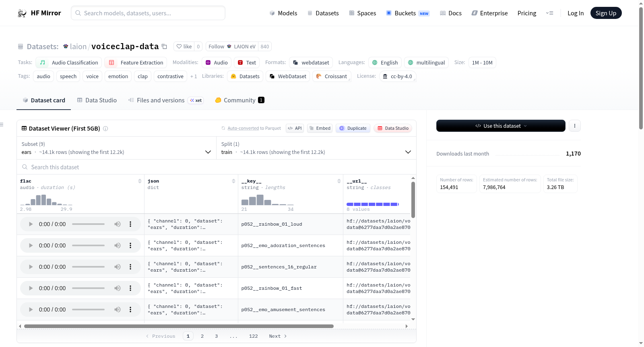This screenshot has width=644, height=347.
Task: Click Search this dataset field
Action: click(x=217, y=167)
